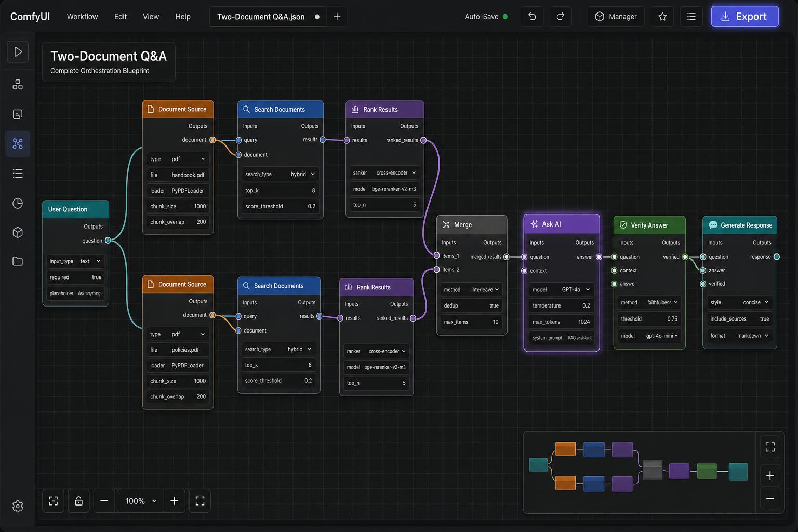
Task: Switch to Two-Document Q&A.json tab
Action: pyautogui.click(x=268, y=17)
